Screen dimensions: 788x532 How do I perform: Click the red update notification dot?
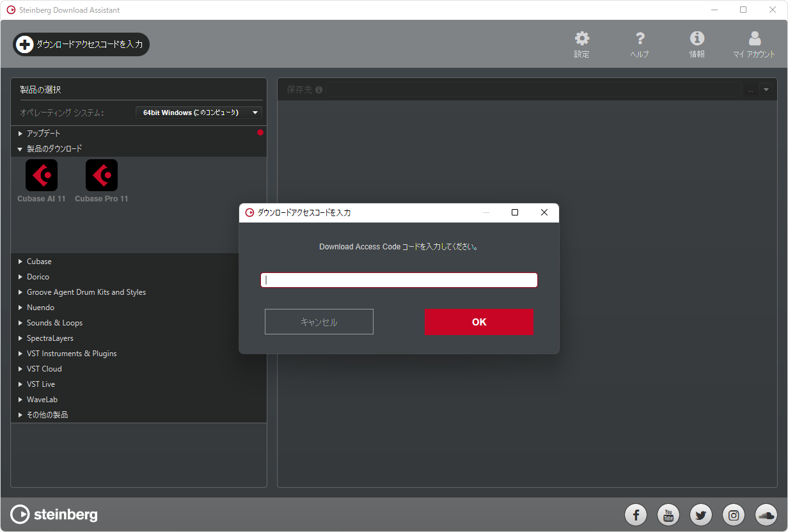coord(260,132)
